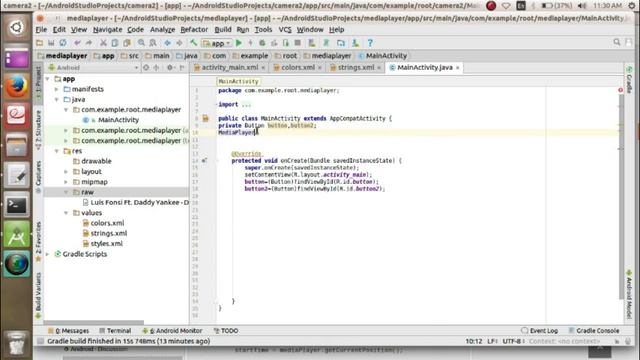The image size is (640, 360).
Task: Expand Gradle Scripts node
Action: tap(48, 254)
